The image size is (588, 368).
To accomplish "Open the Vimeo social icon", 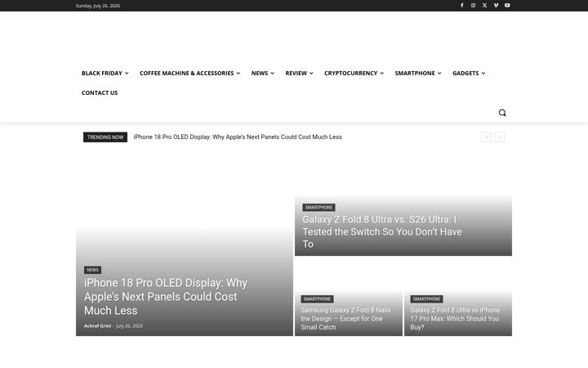I will (496, 5).
